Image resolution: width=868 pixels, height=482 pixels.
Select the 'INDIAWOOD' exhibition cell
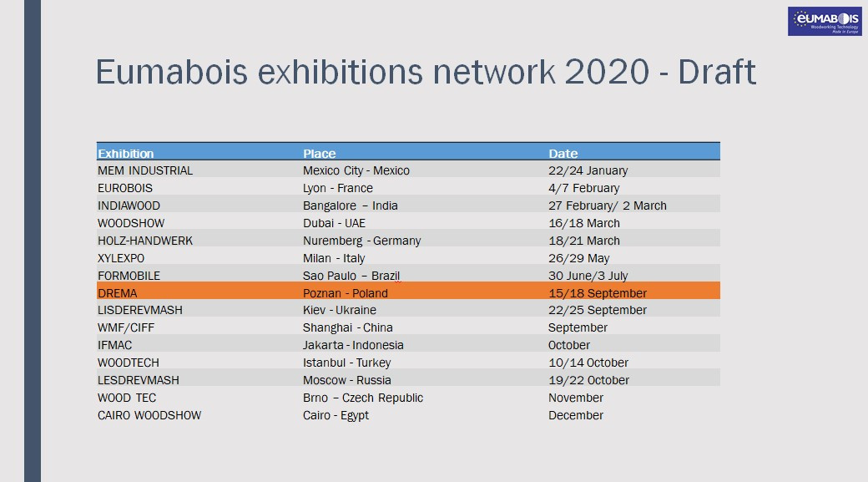coord(129,205)
